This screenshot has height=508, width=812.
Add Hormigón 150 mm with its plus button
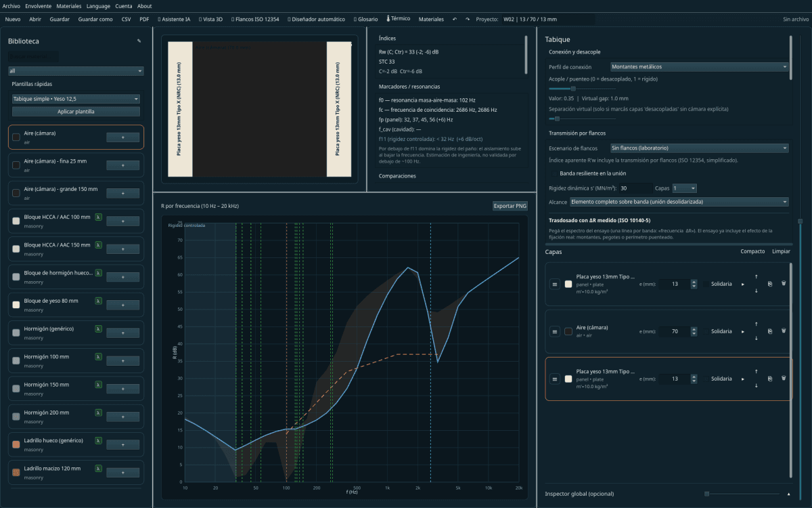pyautogui.click(x=123, y=388)
